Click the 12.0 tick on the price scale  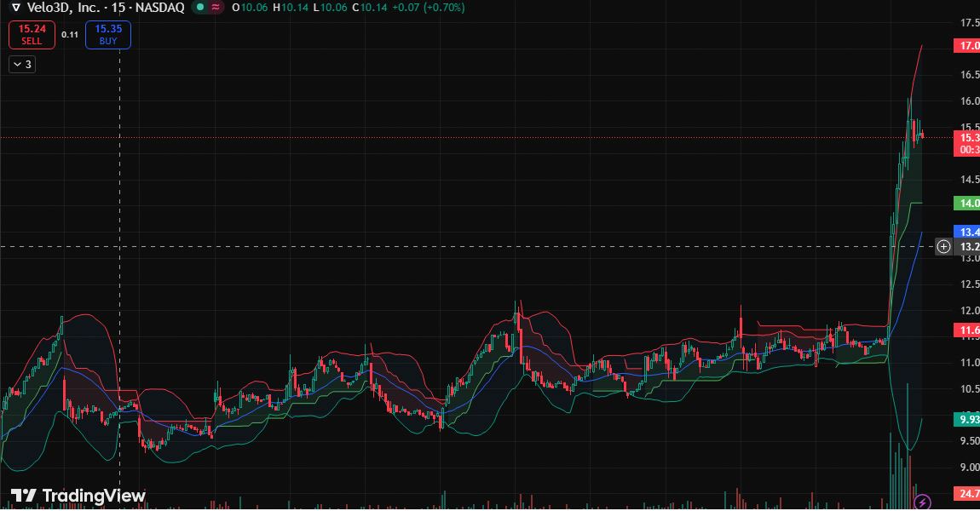[x=970, y=311]
